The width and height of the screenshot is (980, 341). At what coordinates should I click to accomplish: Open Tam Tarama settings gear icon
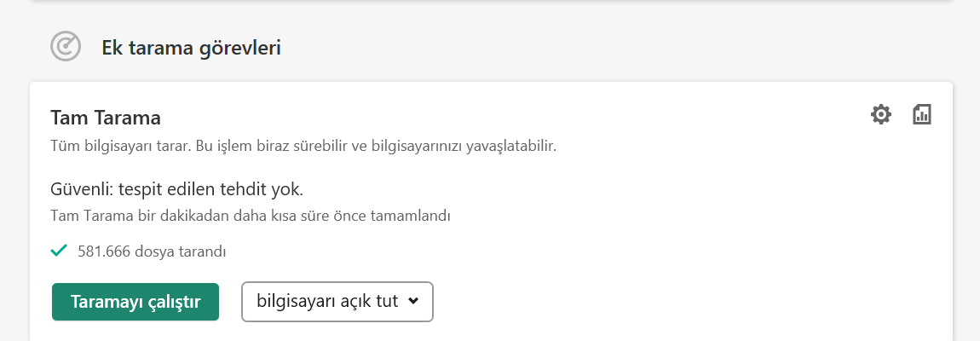pyautogui.click(x=880, y=114)
